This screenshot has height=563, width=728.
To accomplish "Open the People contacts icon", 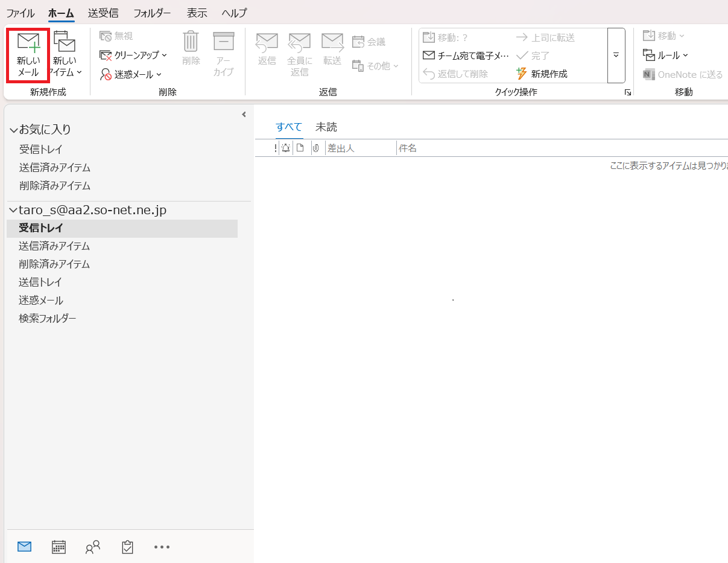I will point(93,547).
